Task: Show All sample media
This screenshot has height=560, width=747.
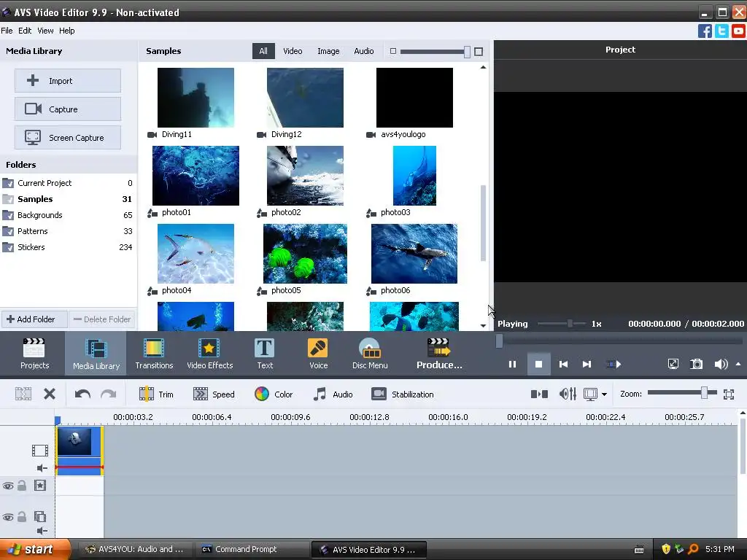Action: tap(263, 51)
